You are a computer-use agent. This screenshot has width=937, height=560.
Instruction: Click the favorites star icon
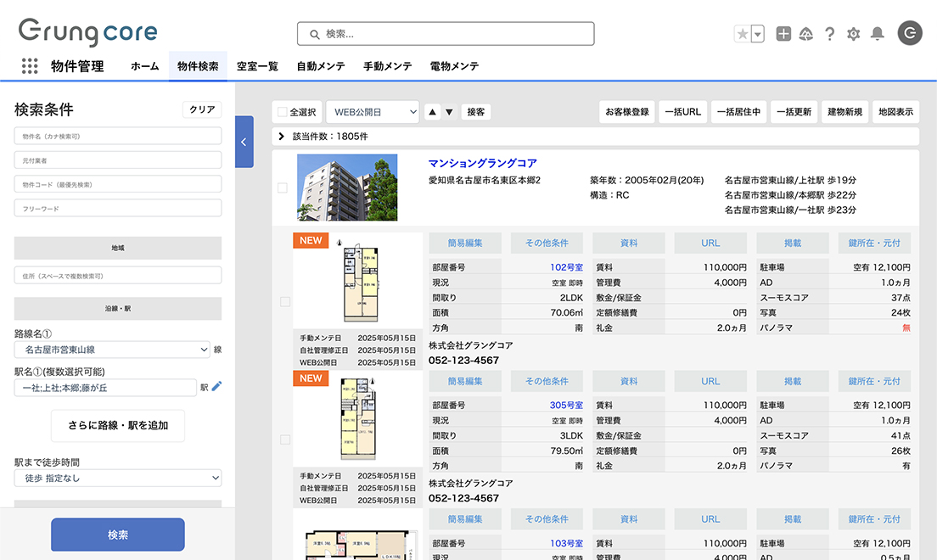[x=742, y=34]
